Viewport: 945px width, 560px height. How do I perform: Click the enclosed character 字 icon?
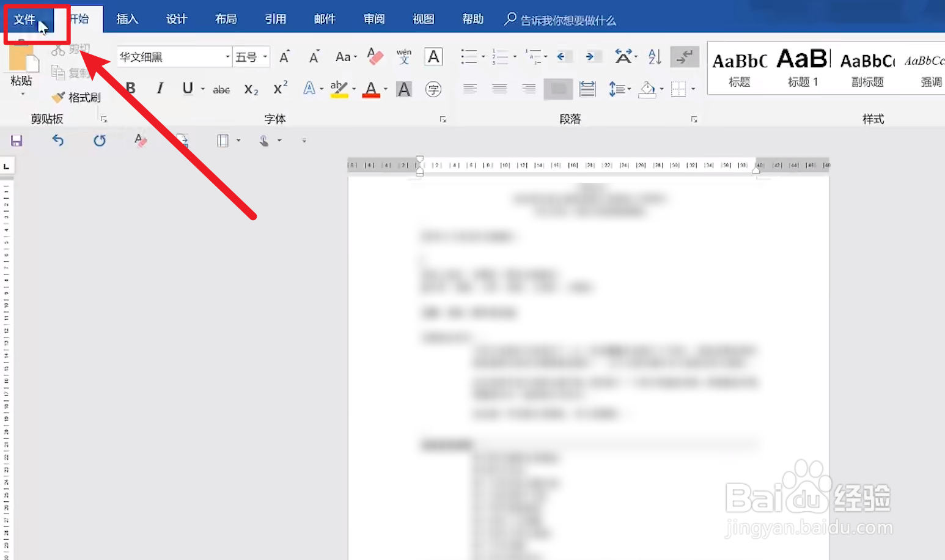433,89
